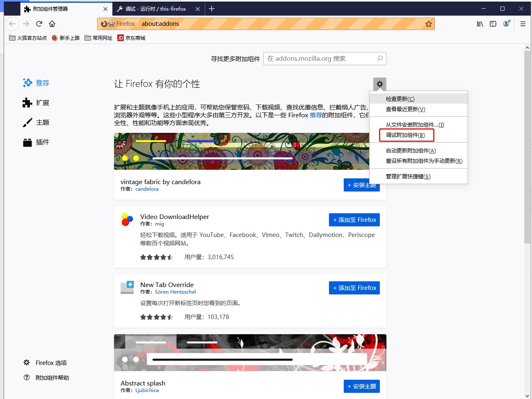This screenshot has height=399, width=532.
Task: Add Video DownloadHelper to Firefox
Action: (x=354, y=220)
